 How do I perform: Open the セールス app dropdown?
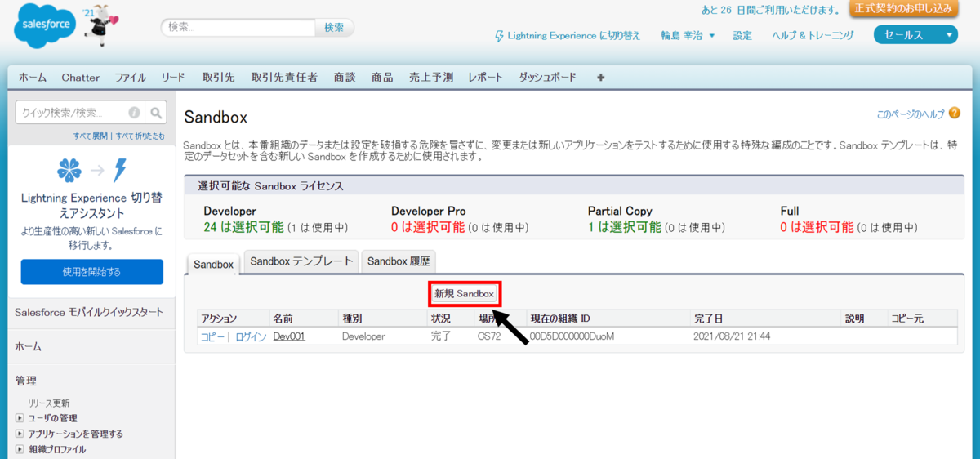coord(915,35)
